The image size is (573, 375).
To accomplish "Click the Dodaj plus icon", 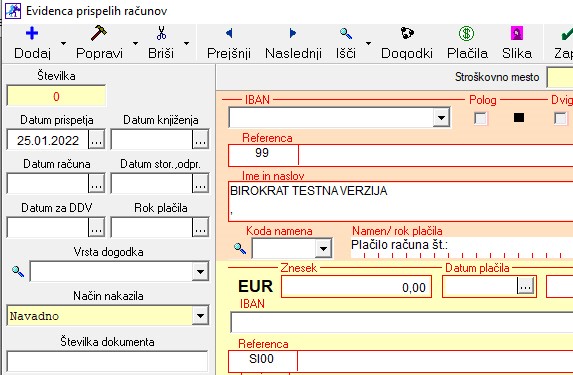I will click(x=32, y=33).
